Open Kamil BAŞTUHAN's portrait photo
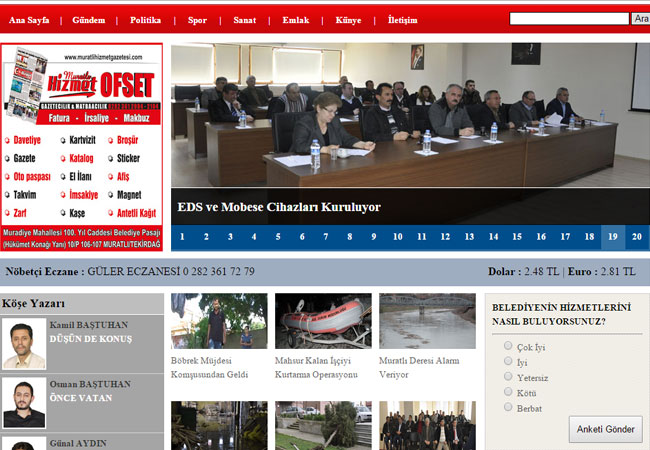Image resolution: width=650 pixels, height=450 pixels. coord(24,344)
